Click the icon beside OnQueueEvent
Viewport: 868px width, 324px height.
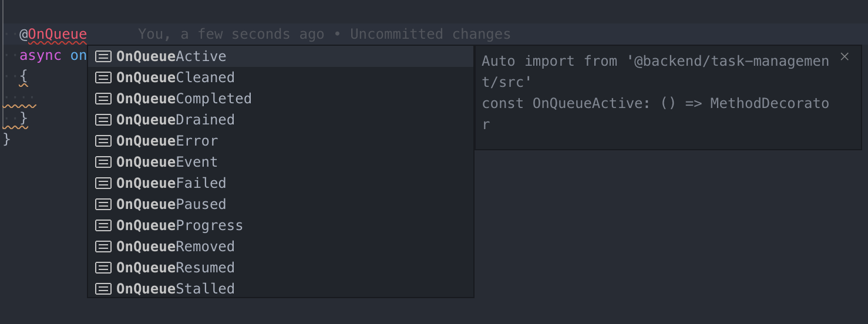click(x=103, y=162)
